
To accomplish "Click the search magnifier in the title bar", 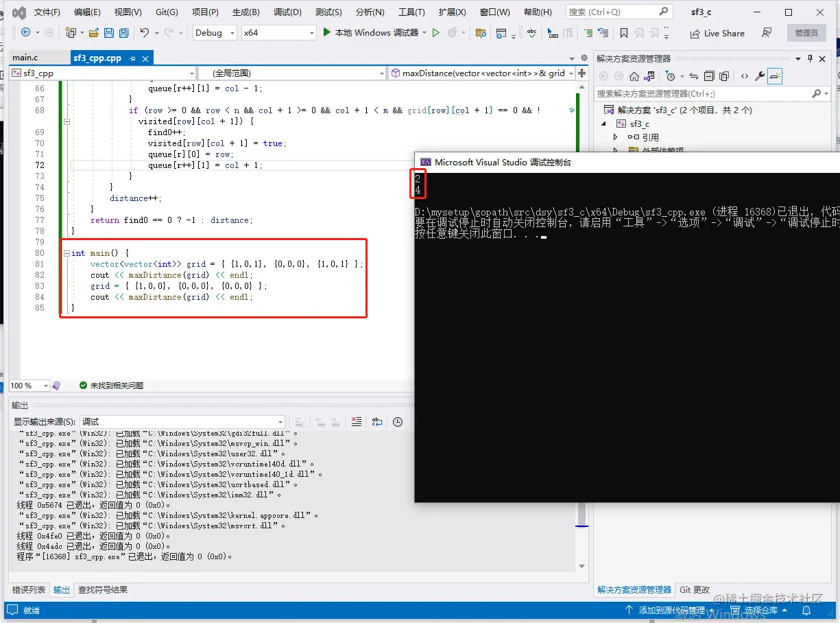I will coord(663,12).
